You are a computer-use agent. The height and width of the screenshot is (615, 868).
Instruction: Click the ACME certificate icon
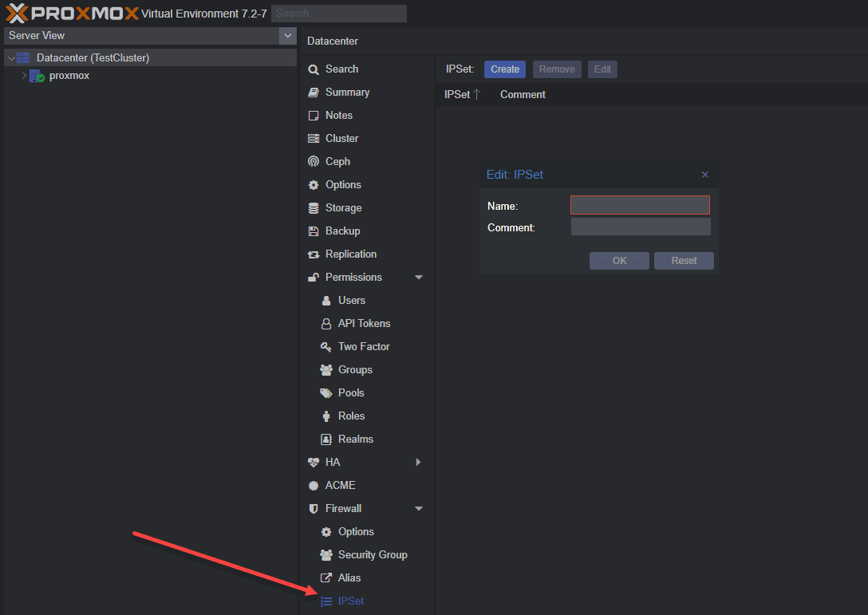314,486
